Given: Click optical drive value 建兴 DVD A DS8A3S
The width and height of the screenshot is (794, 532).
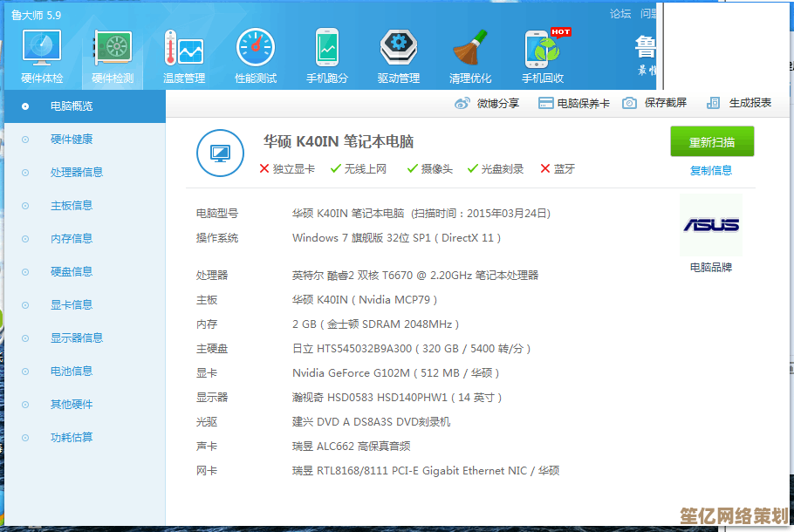Looking at the screenshot, I should [x=371, y=421].
